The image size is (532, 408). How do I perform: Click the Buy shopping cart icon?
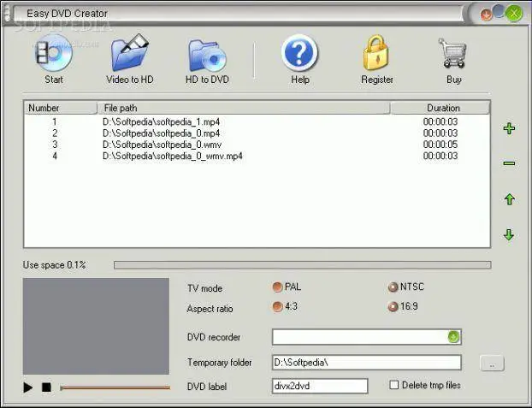(x=453, y=53)
